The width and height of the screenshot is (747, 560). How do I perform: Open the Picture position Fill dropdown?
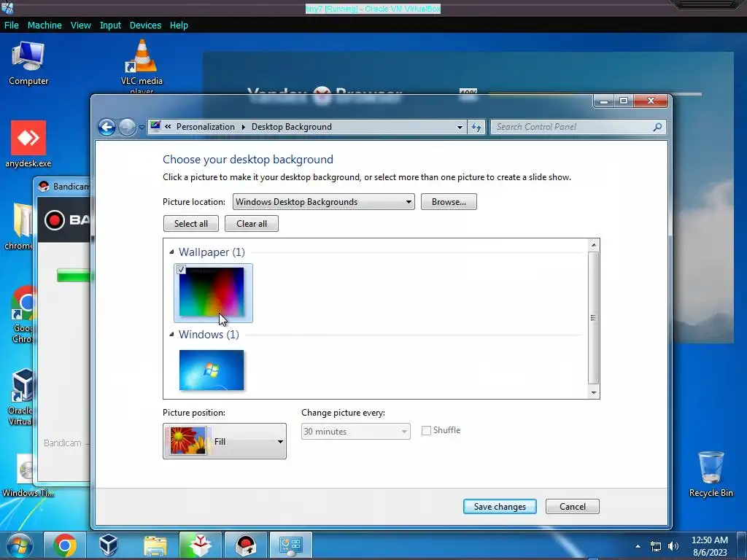tap(225, 441)
